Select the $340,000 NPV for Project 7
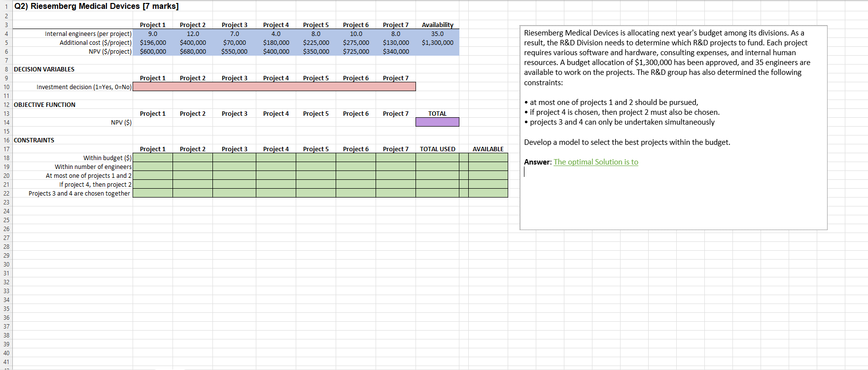The image size is (868, 370). (396, 52)
